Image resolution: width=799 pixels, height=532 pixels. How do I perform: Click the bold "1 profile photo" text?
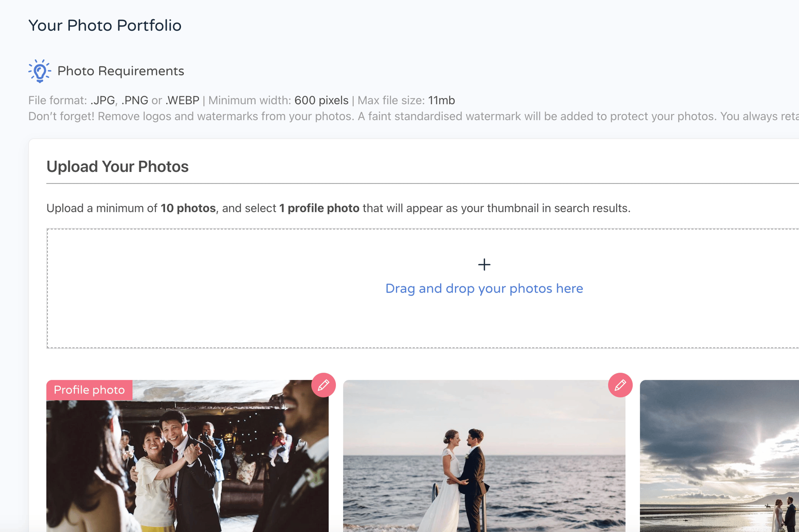[319, 208]
